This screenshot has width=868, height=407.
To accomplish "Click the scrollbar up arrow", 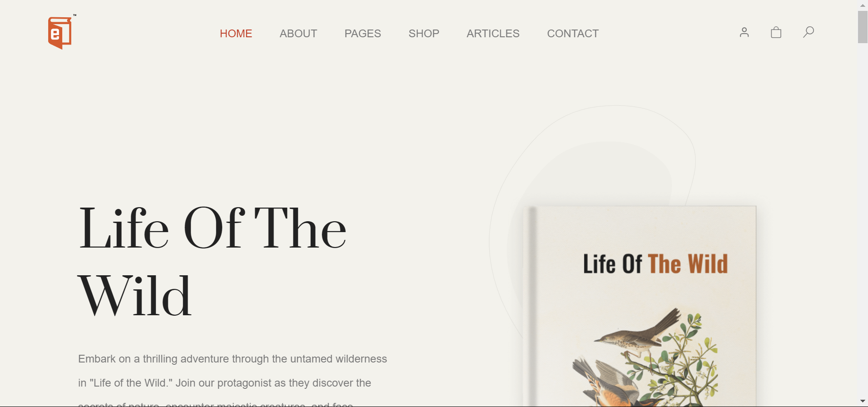I will (863, 5).
